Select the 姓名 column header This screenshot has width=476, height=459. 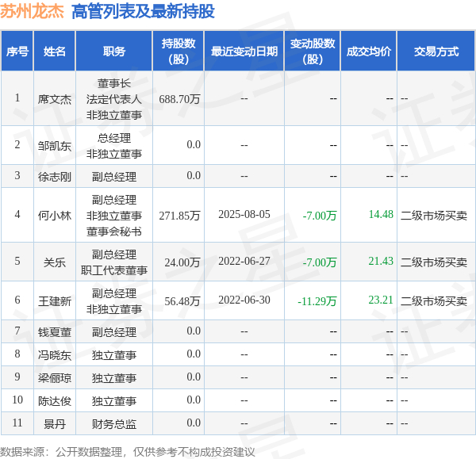click(x=55, y=52)
